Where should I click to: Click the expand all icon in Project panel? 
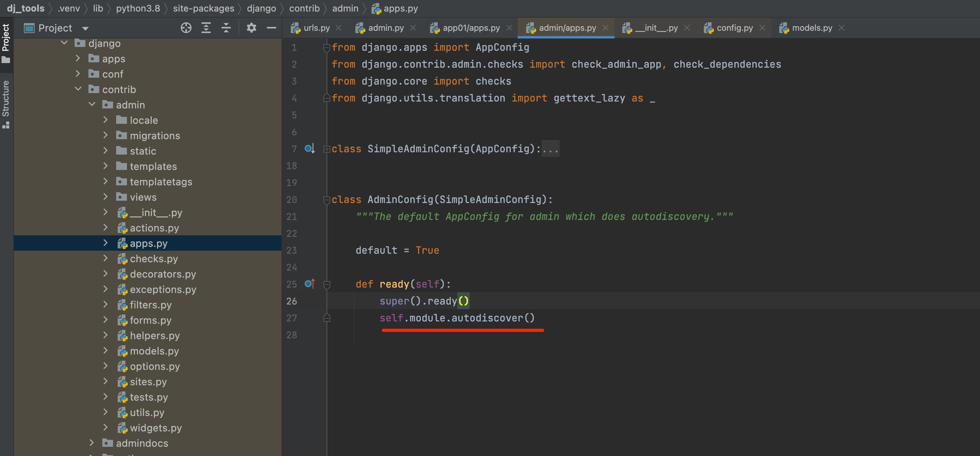click(x=206, y=28)
